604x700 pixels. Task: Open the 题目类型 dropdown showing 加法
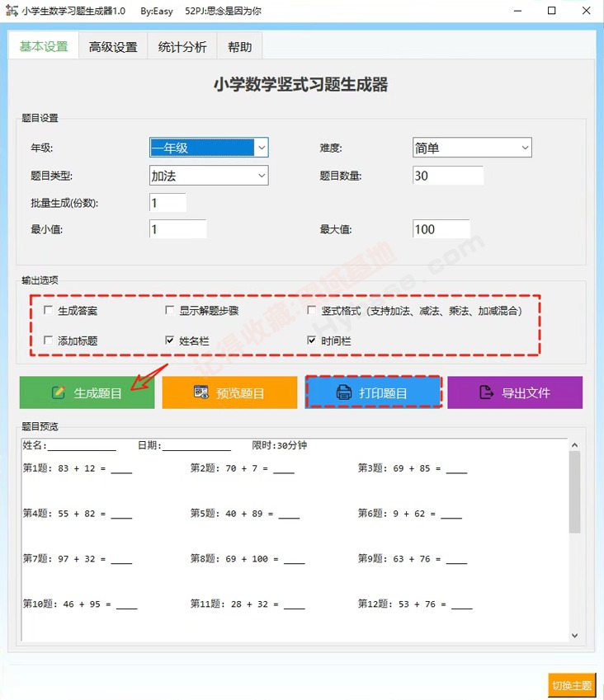pos(209,176)
